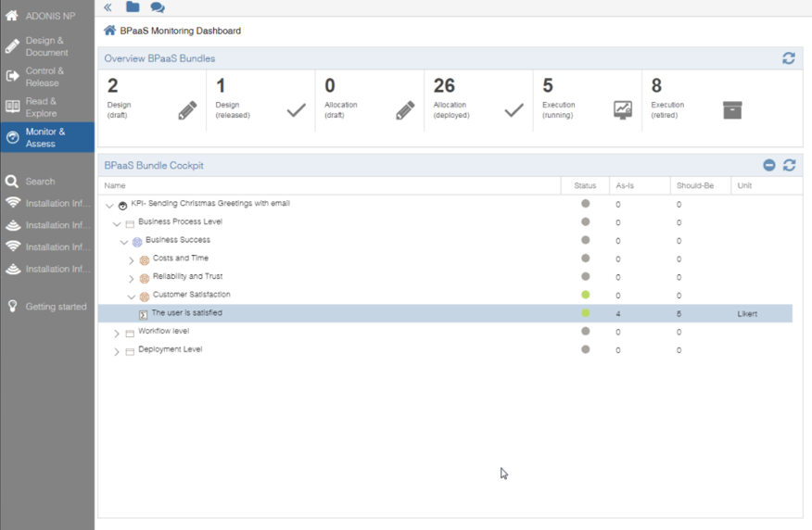Expand the Deployment Level node
This screenshot has height=530, width=812.
(x=117, y=351)
